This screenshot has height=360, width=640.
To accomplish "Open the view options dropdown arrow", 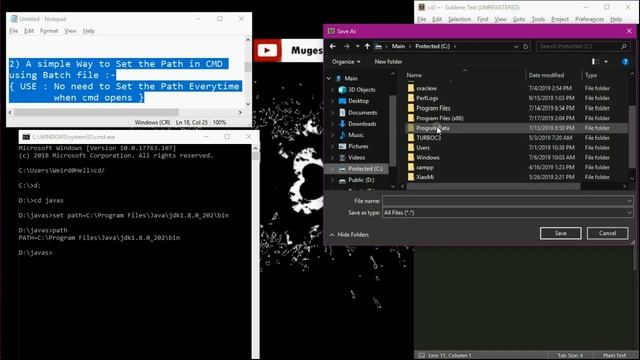I will coord(606,62).
